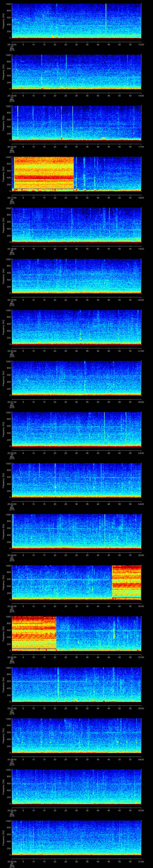Select the spectrogram panel starting at 20:23:00

coord(77,481)
